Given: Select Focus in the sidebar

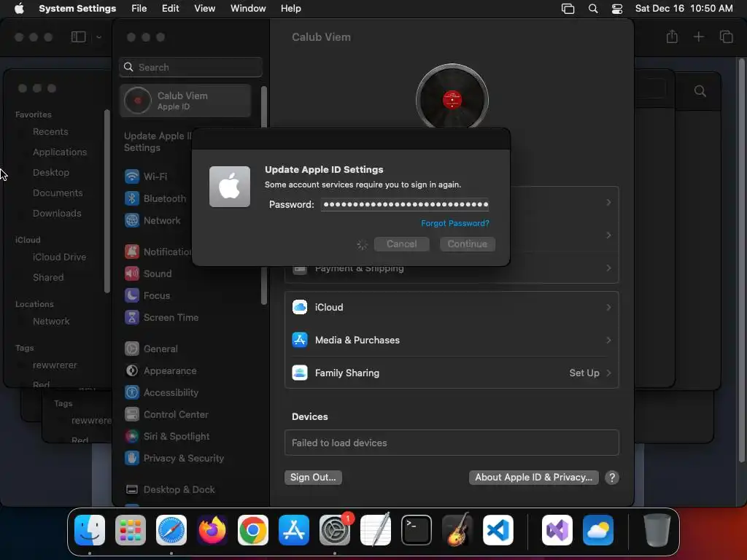Looking at the screenshot, I should point(147,296).
